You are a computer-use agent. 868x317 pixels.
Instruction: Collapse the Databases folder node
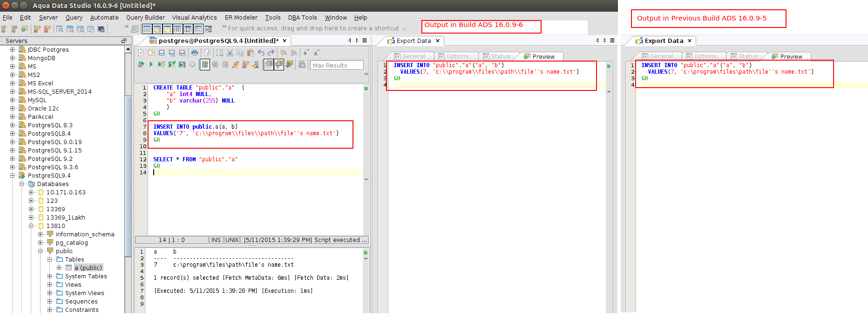pyautogui.click(x=22, y=184)
